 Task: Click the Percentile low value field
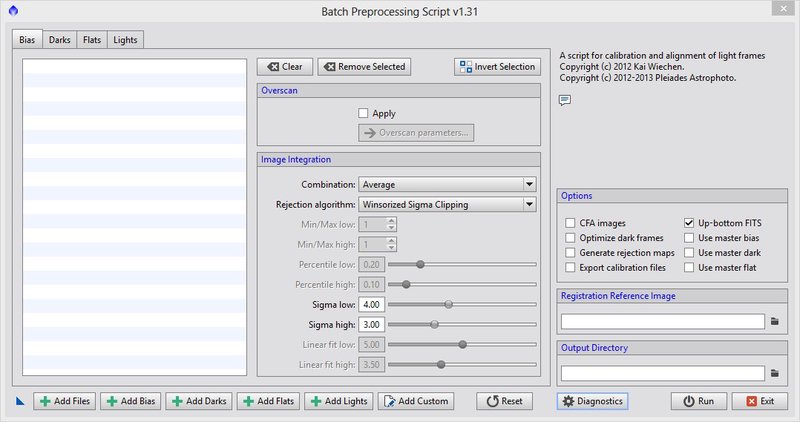point(371,264)
